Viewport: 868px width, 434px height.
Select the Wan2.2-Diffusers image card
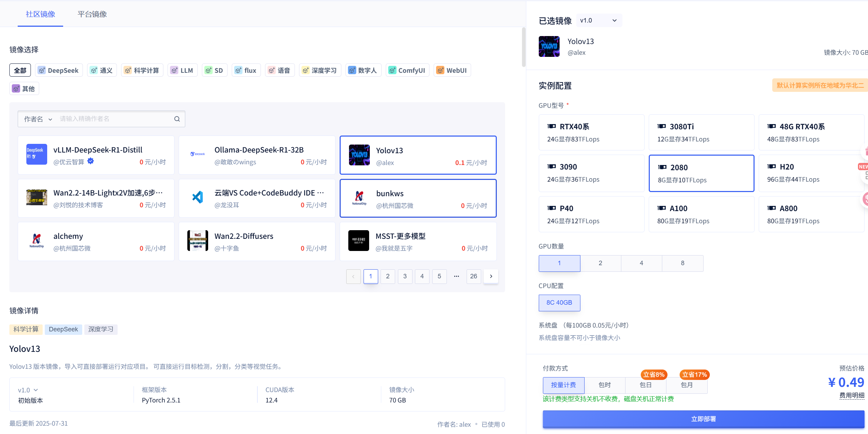click(257, 241)
